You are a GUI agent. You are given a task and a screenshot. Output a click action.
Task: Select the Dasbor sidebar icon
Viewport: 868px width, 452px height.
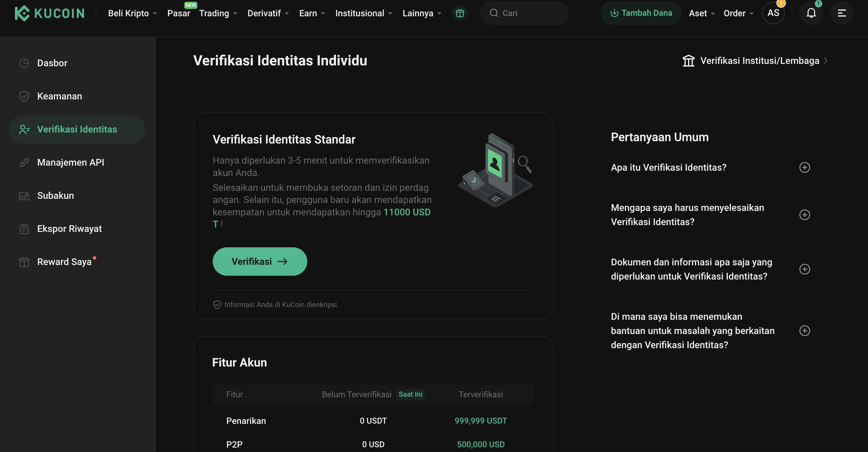pyautogui.click(x=24, y=63)
